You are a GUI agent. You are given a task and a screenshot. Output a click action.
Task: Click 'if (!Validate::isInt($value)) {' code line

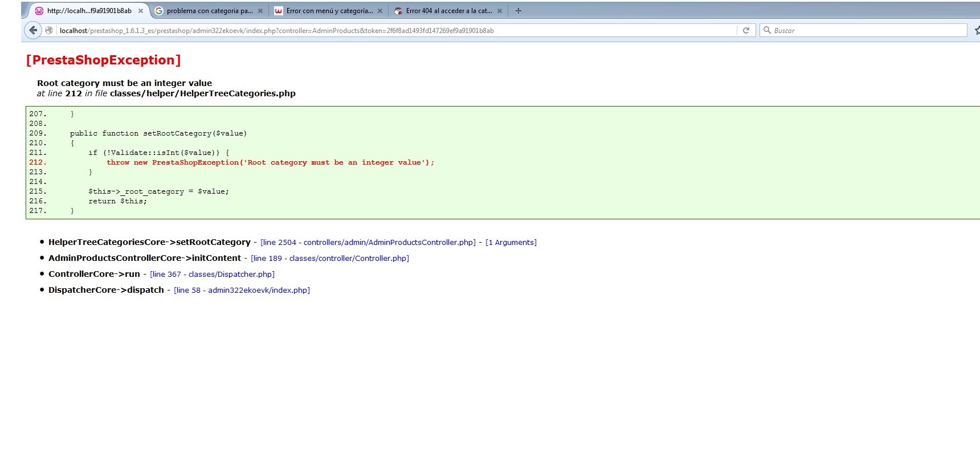point(159,153)
